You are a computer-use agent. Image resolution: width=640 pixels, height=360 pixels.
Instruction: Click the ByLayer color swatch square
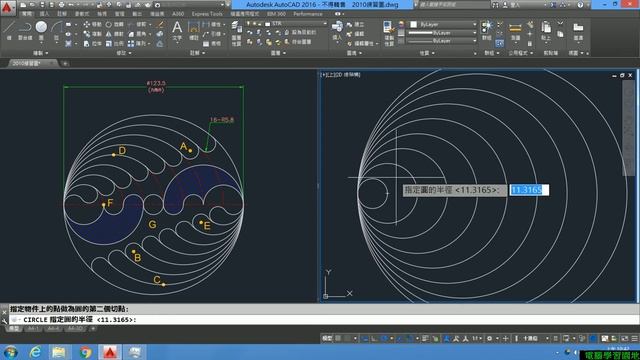[413, 24]
